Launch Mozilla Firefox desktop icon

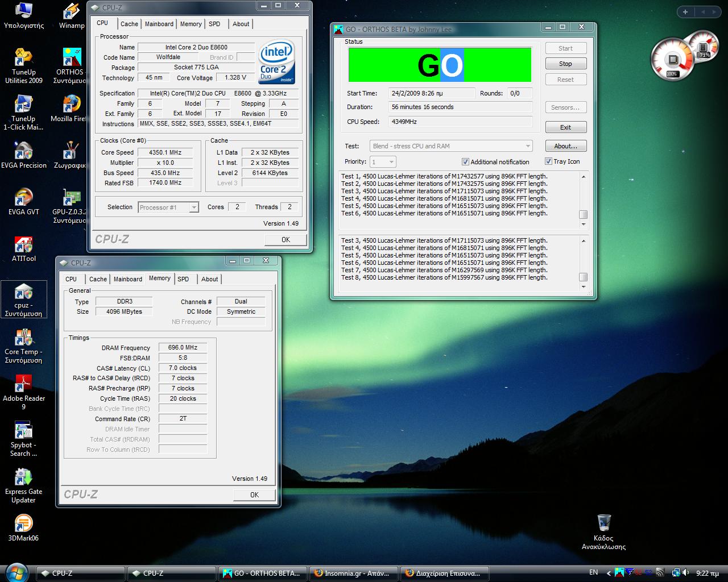(69, 109)
